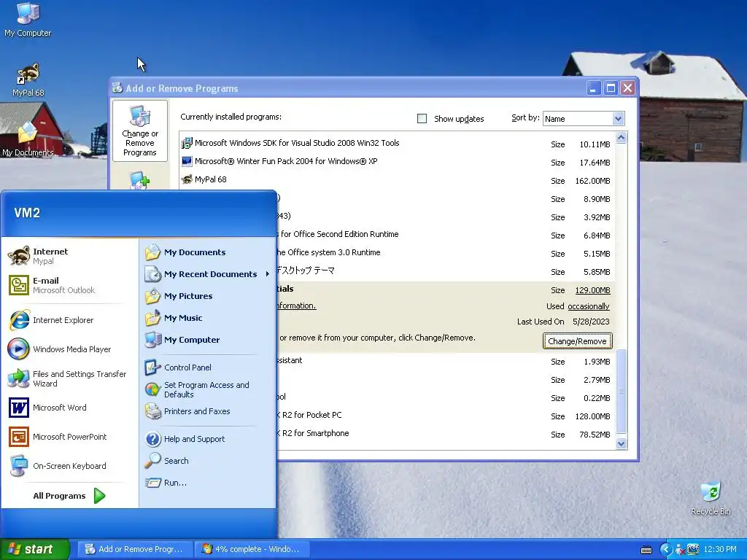
Task: Expand All Programs list
Action: [69, 496]
